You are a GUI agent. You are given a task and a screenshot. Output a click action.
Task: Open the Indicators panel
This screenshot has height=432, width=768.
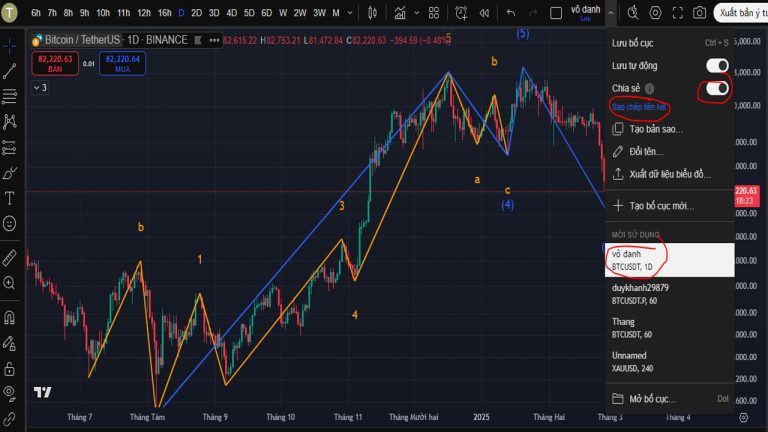click(400, 13)
